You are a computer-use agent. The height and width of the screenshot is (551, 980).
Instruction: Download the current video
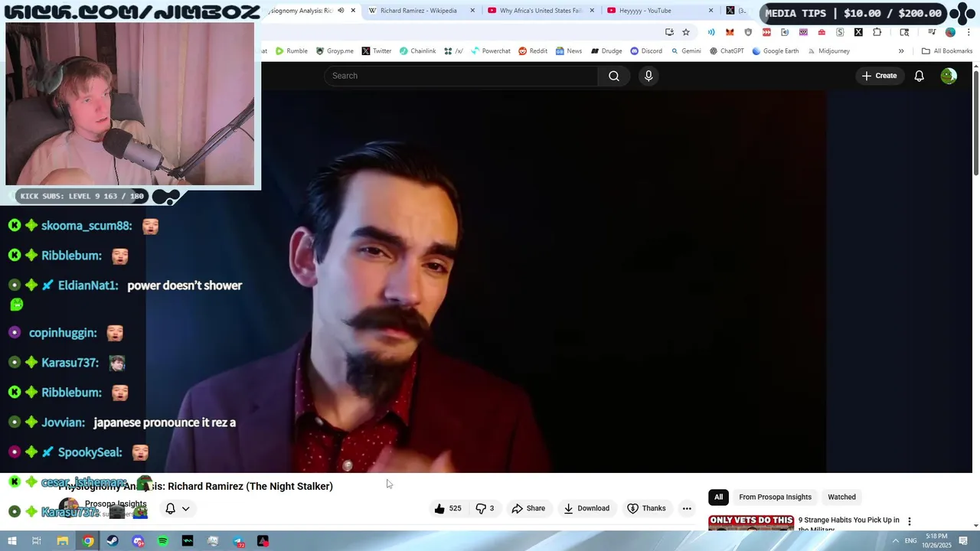[586, 508]
